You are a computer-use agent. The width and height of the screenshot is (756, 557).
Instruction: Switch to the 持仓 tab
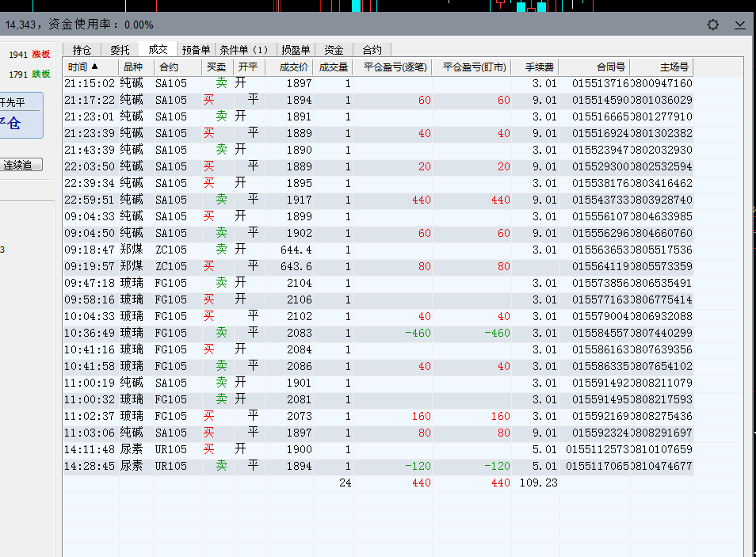pos(82,50)
